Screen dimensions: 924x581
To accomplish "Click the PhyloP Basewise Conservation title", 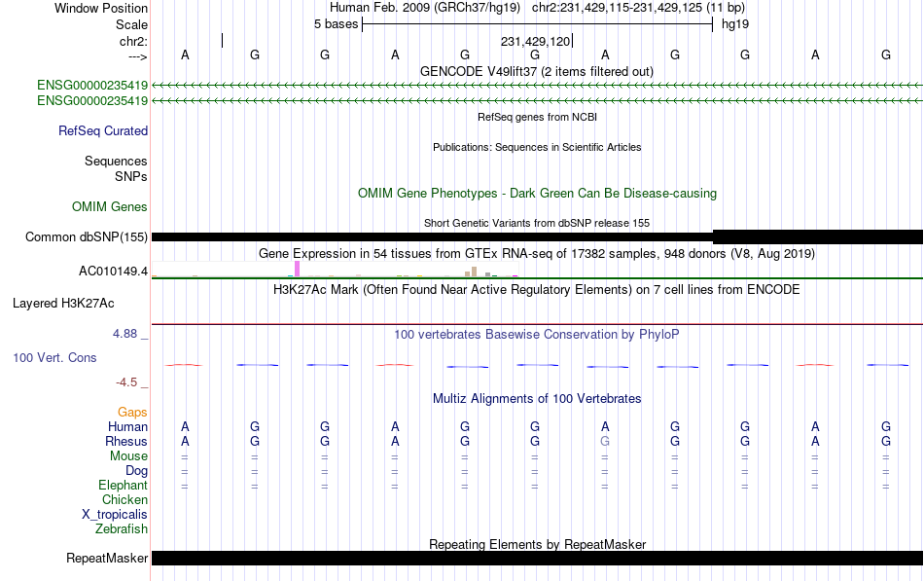I will [537, 335].
